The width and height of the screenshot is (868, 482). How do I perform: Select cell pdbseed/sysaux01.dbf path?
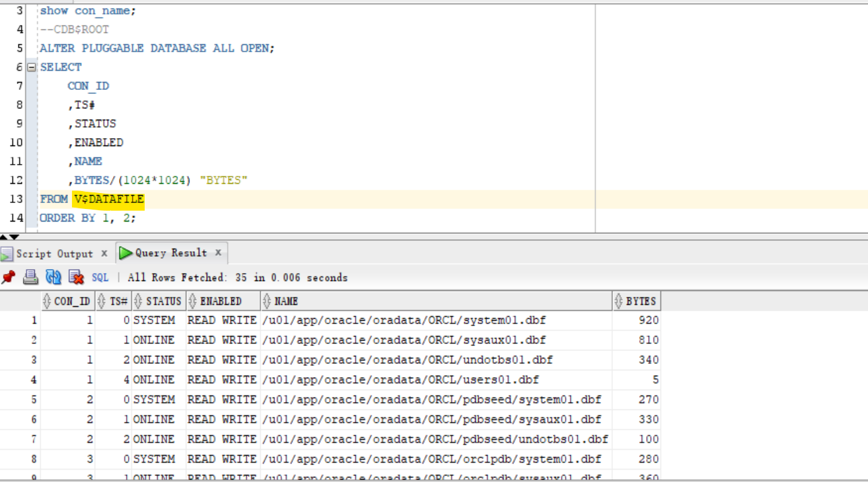tap(436, 419)
